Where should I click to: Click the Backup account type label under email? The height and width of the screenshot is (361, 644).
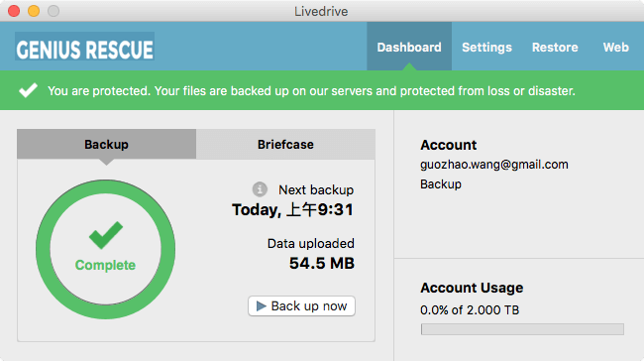tap(441, 184)
